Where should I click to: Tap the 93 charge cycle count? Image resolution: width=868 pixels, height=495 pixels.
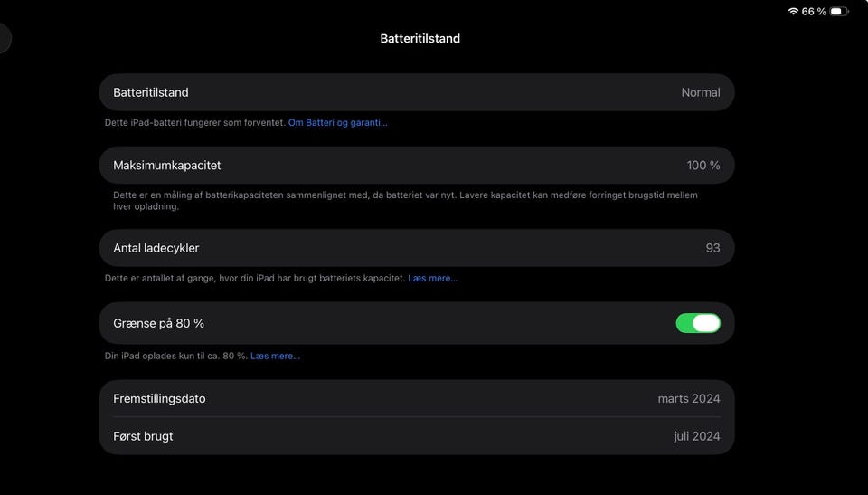[x=712, y=248]
